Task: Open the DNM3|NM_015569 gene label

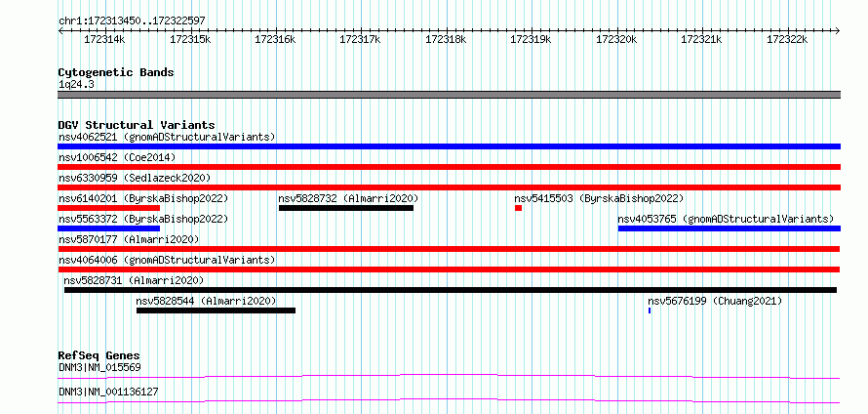Action: pos(99,367)
